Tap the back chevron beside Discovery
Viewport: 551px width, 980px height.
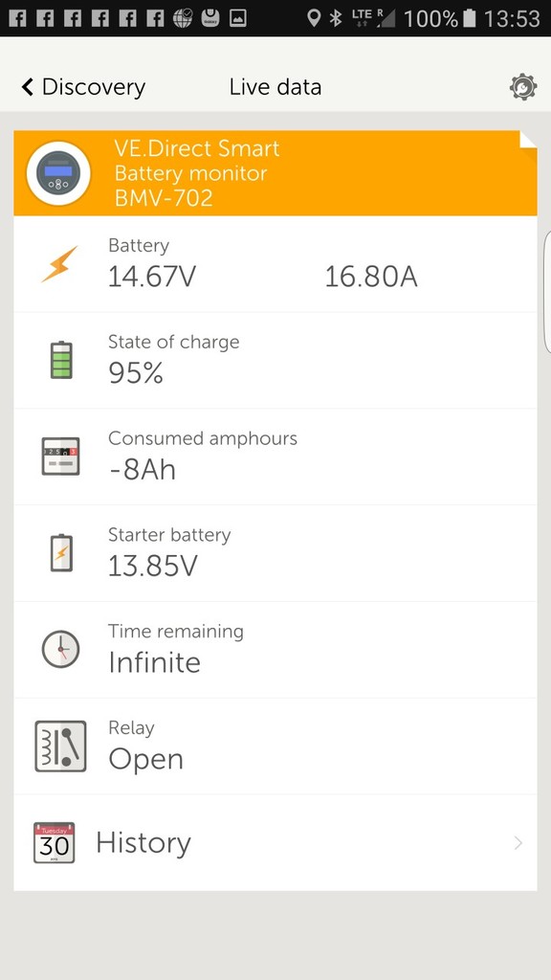pos(27,87)
